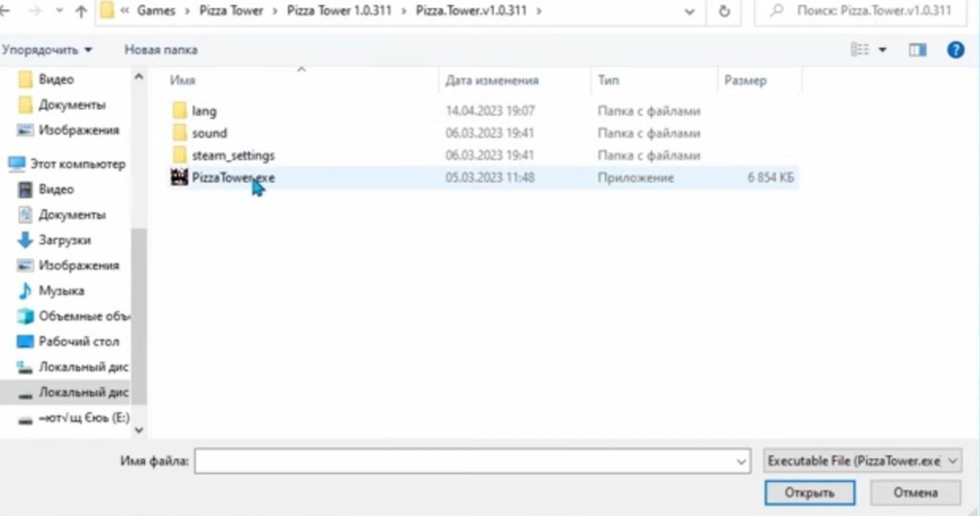Open the view options dropdown arrow
Image resolution: width=980 pixels, height=516 pixels.
point(882,50)
